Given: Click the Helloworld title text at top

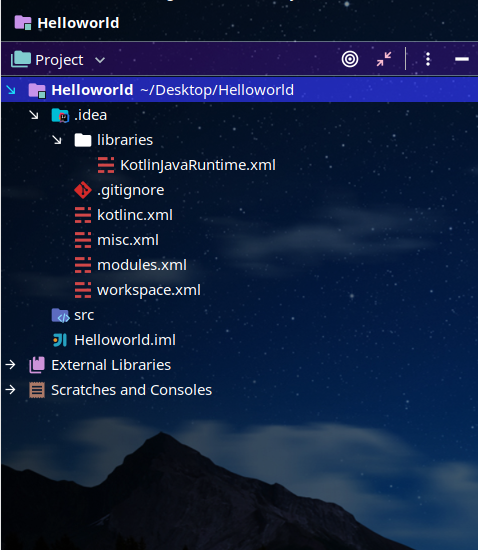Looking at the screenshot, I should (x=78, y=23).
